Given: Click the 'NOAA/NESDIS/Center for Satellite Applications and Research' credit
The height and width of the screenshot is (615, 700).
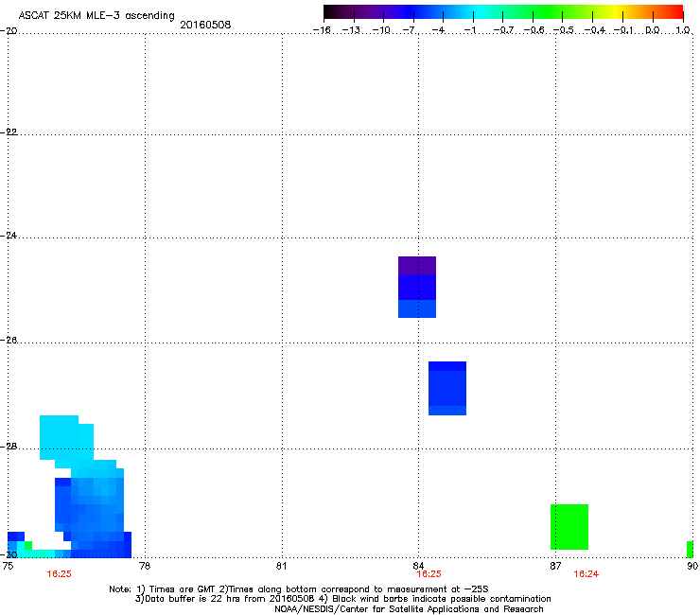Looking at the screenshot, I should tap(409, 609).
